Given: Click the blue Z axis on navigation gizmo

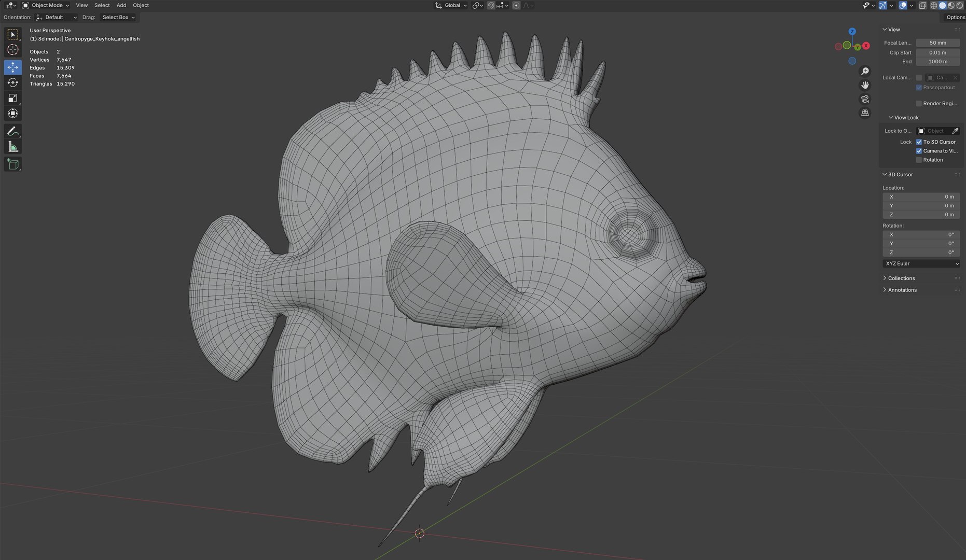Looking at the screenshot, I should [852, 32].
